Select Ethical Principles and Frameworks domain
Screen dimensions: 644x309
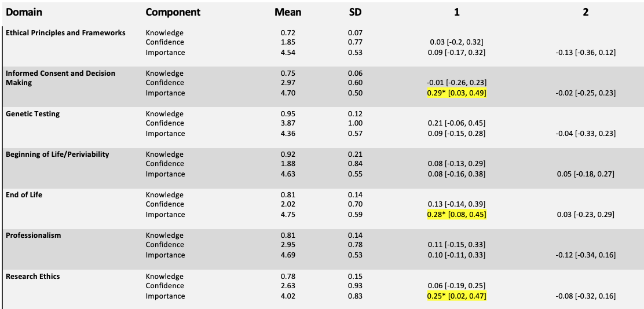pyautogui.click(x=65, y=33)
